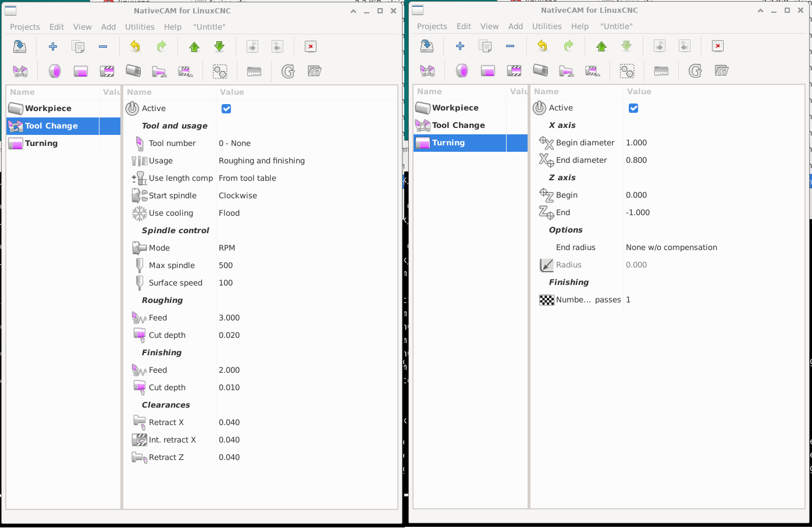Image resolution: width=812 pixels, height=528 pixels.
Task: Open the Projects menu in the Turning window
Action: 432,26
